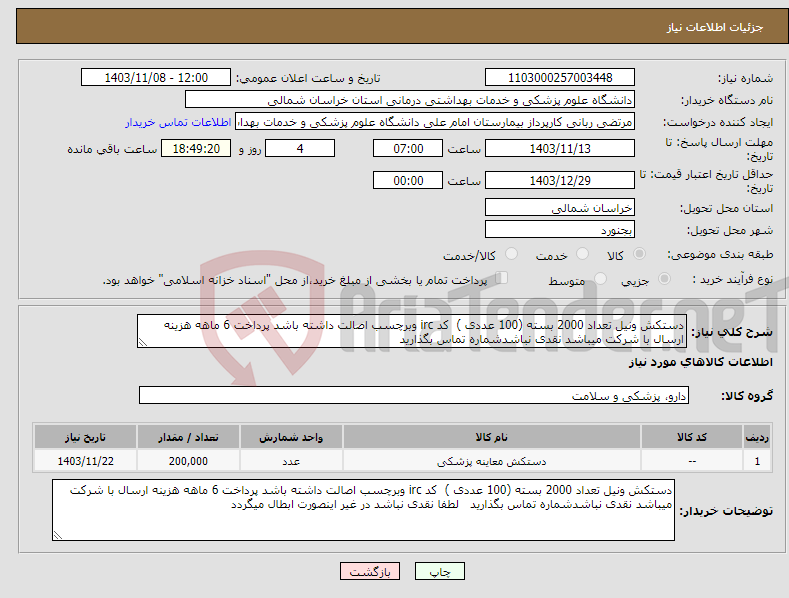
Task: Click the تاریخ نیاز column header
Action: pyautogui.click(x=85, y=437)
